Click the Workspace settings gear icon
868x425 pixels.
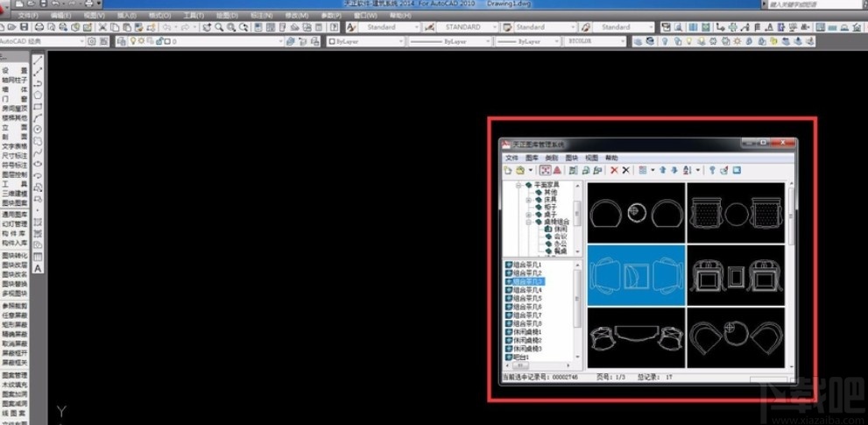pos(91,41)
